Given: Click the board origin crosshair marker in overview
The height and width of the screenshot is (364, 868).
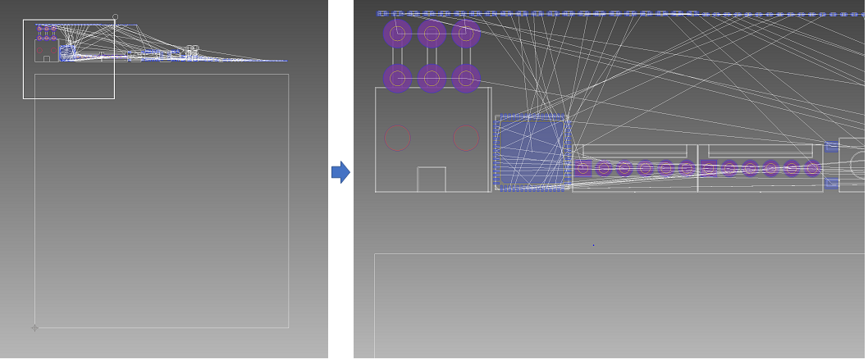Looking at the screenshot, I should point(35,327).
